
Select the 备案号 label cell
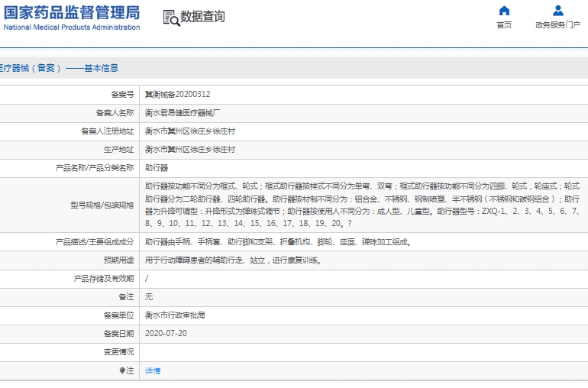click(x=123, y=94)
